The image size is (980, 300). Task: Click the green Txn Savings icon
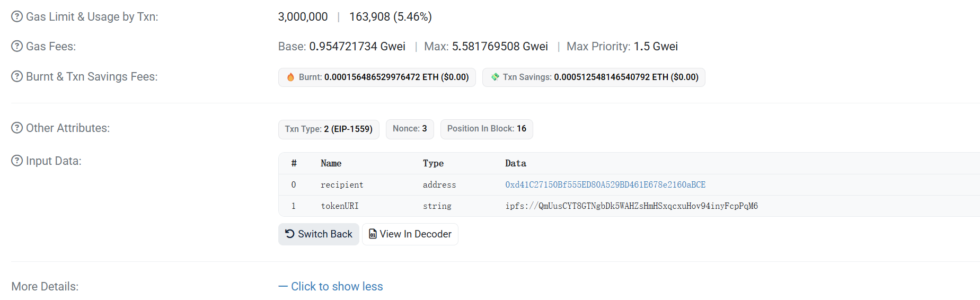tap(495, 77)
